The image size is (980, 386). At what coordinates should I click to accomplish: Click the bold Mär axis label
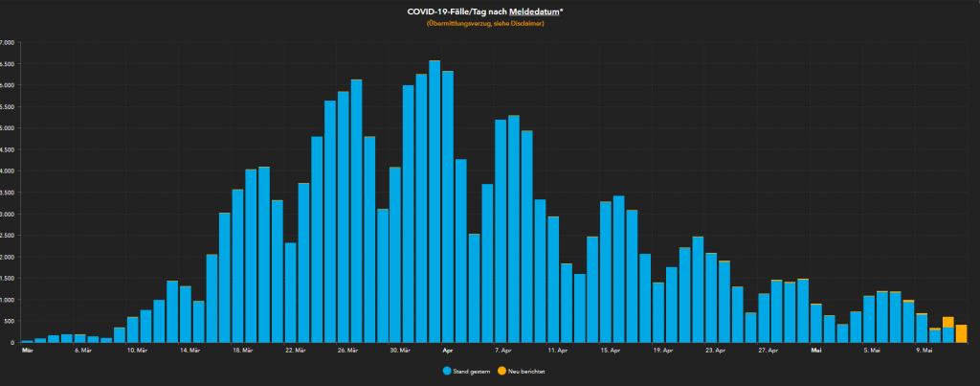coord(27,351)
